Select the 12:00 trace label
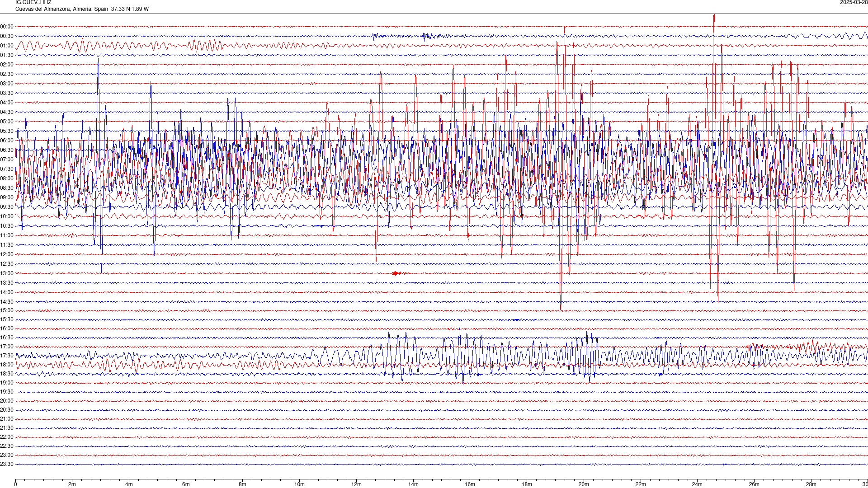The width and height of the screenshot is (868, 488). click(7, 254)
